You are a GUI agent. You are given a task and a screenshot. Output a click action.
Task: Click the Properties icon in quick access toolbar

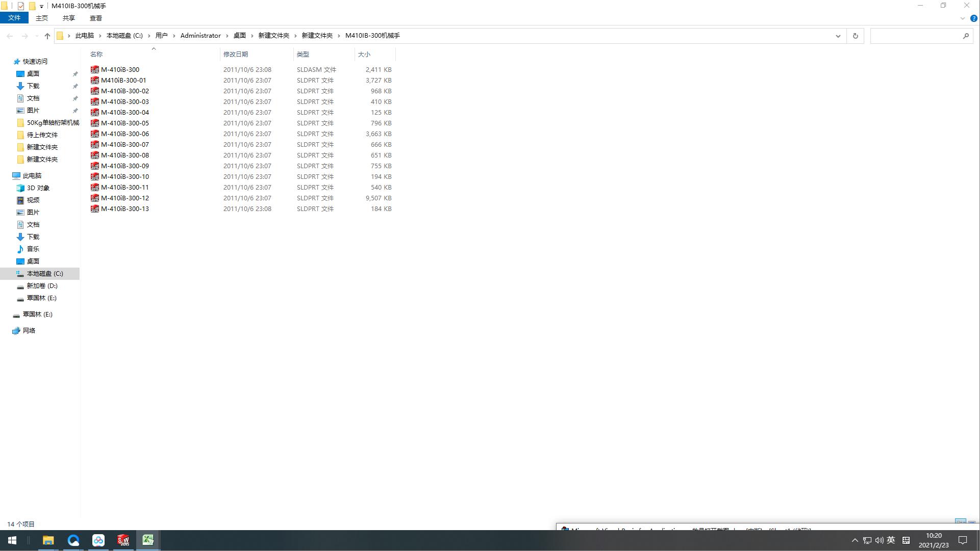pyautogui.click(x=21, y=6)
